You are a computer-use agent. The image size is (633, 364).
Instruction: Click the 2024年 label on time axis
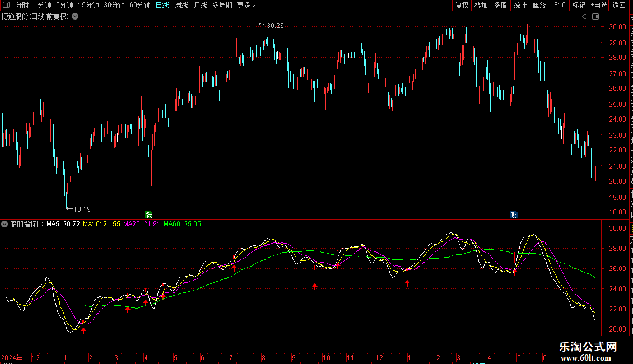click(12, 357)
